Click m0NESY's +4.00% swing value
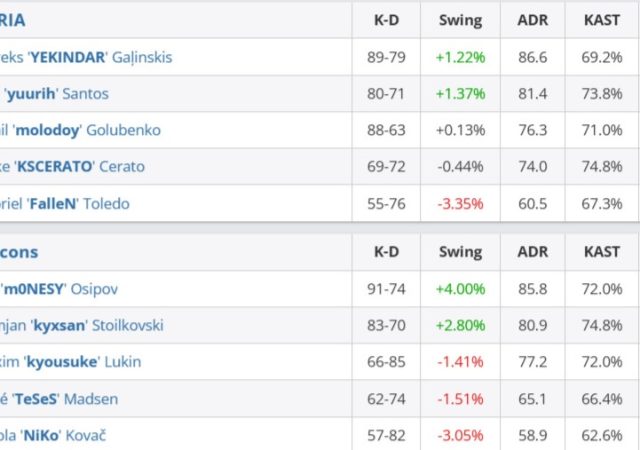Viewport: 640px width, 450px height. [460, 289]
